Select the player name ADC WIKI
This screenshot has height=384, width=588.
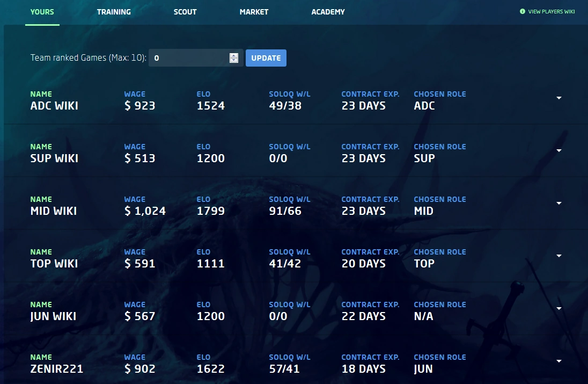(54, 106)
